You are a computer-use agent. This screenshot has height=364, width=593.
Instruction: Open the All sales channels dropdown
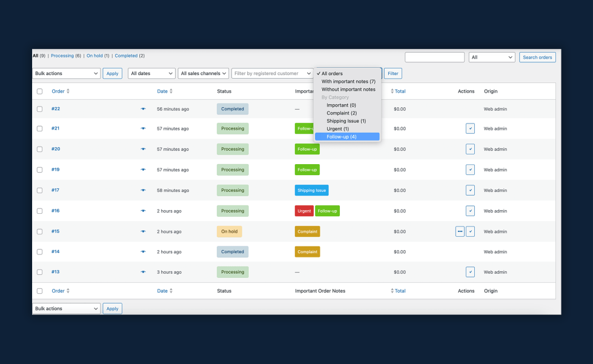pos(203,73)
